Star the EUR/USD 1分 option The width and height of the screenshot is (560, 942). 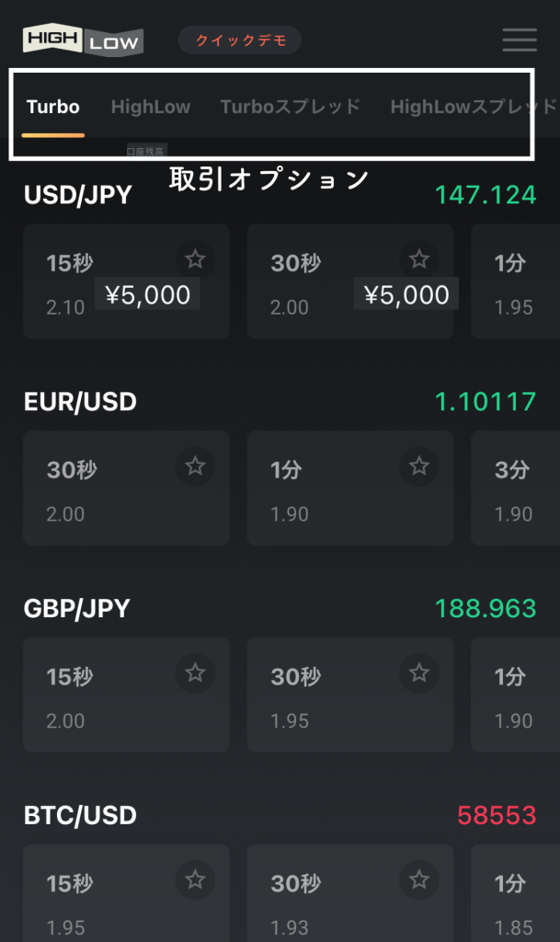click(419, 466)
